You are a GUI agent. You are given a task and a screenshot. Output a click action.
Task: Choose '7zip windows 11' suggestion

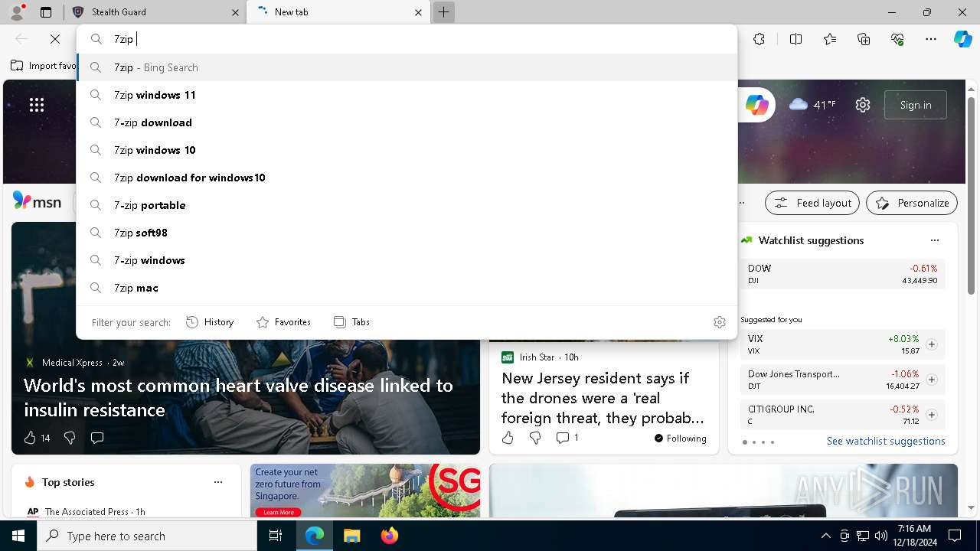point(407,95)
